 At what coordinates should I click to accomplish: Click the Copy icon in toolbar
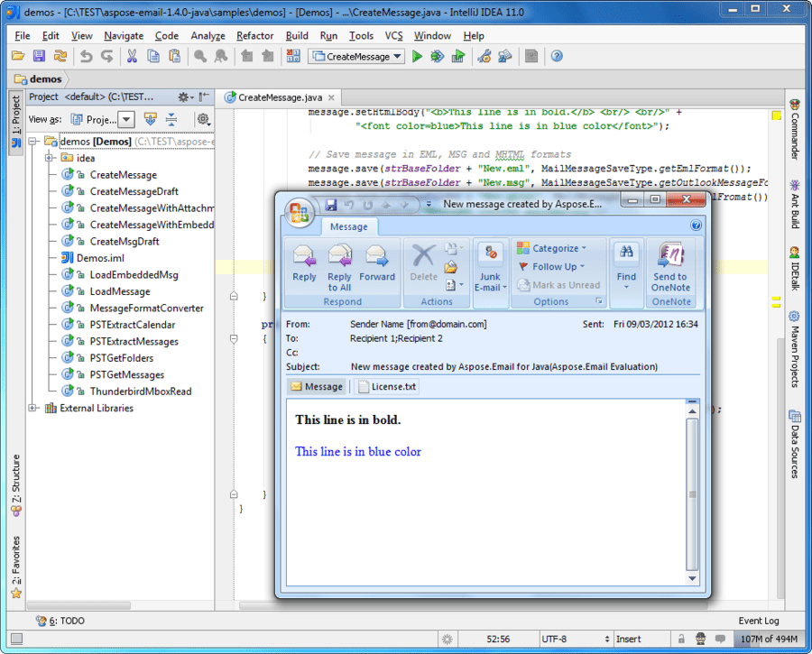(x=153, y=56)
